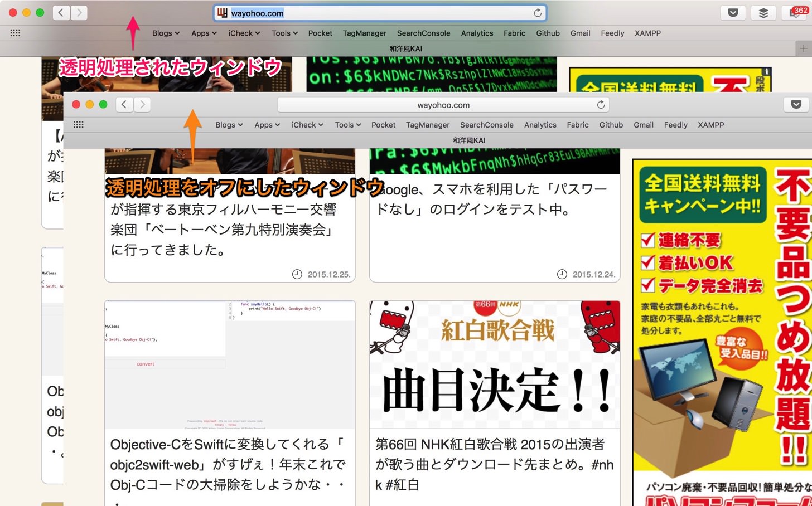812x506 pixels.
Task: Go back in the front opaque Safari window
Action: (x=124, y=104)
